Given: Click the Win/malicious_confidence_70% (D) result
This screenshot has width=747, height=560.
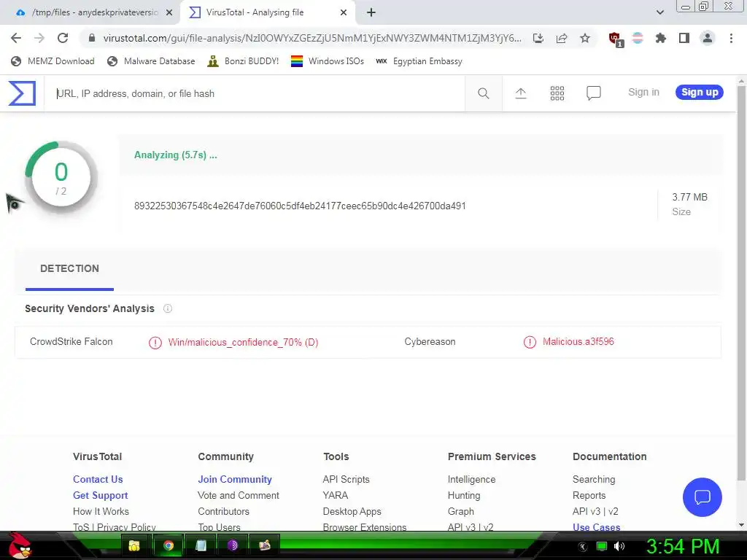Looking at the screenshot, I should (x=243, y=343).
